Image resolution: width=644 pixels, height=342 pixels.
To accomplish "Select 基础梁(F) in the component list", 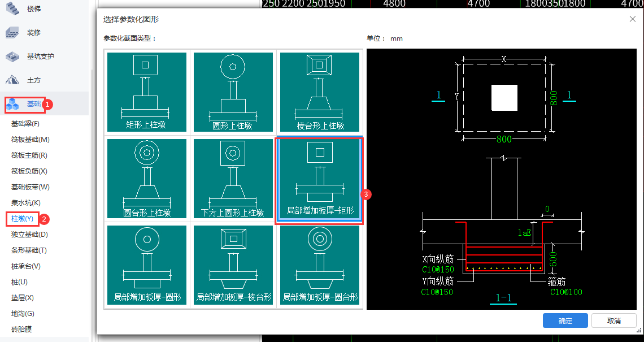I will point(25,124).
